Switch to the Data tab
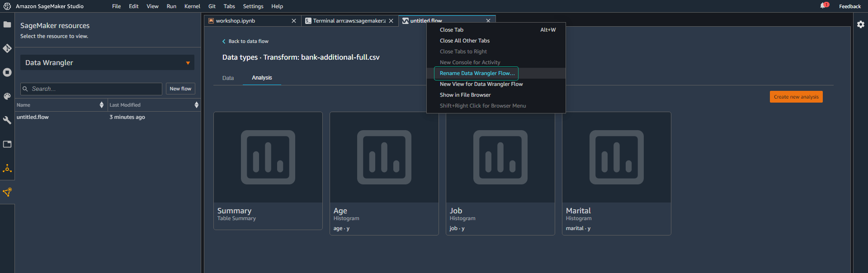 (x=228, y=78)
